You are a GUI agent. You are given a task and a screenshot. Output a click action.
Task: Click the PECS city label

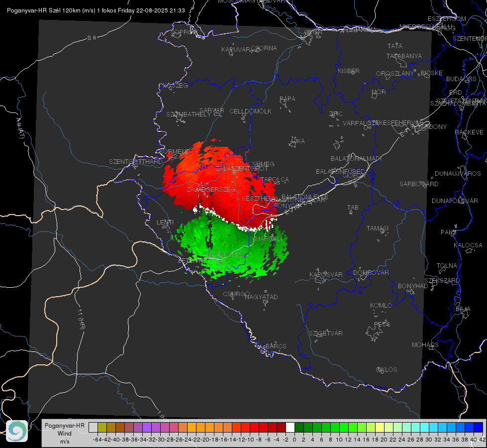(382, 324)
